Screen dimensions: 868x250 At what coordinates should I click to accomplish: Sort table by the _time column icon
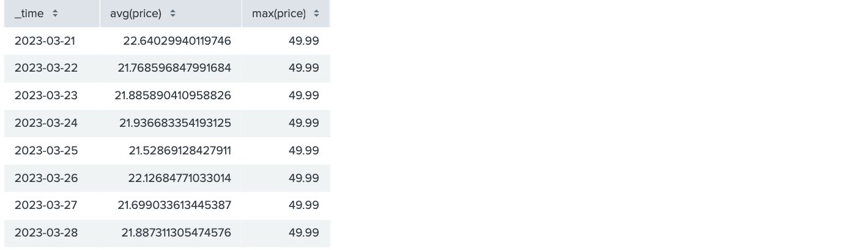(x=55, y=13)
